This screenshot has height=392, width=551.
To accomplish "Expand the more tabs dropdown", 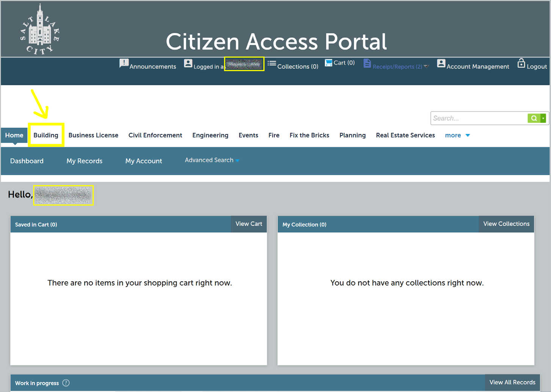I will 468,135.
